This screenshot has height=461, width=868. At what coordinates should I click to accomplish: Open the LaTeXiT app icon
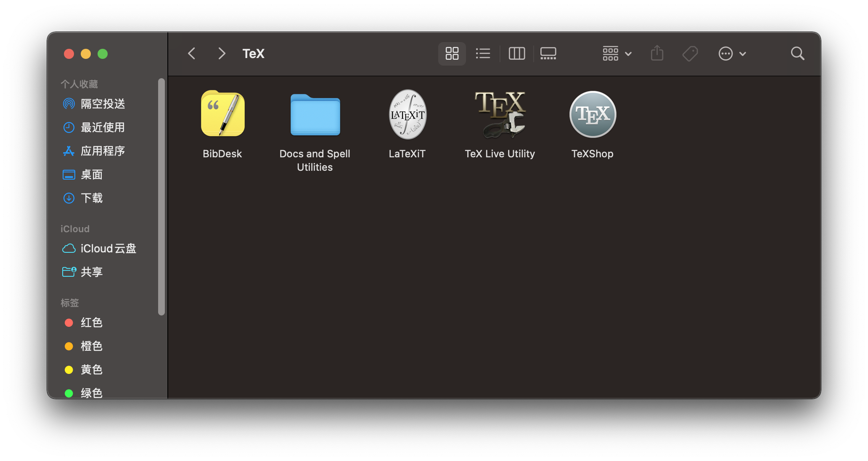[x=407, y=114]
